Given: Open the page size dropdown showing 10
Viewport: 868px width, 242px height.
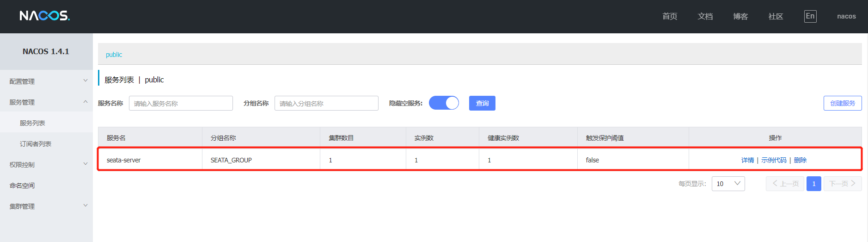Looking at the screenshot, I should pyautogui.click(x=728, y=184).
